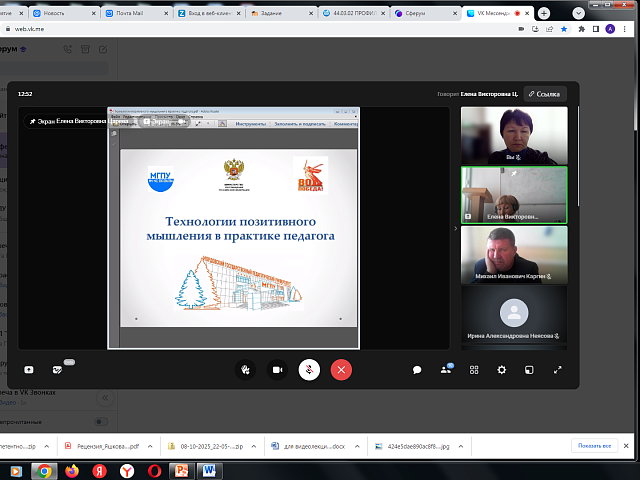Open new browser tab with plus

tap(544, 13)
